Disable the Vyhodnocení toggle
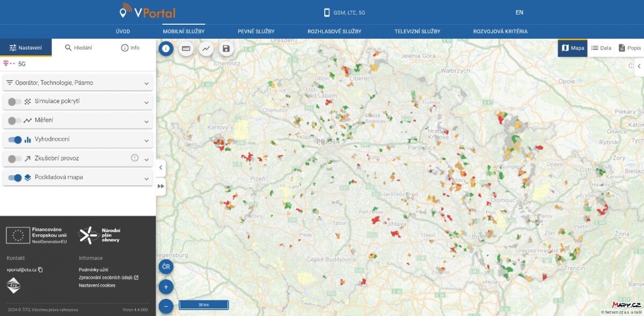Image resolution: width=644 pixels, height=316 pixels. tap(15, 140)
